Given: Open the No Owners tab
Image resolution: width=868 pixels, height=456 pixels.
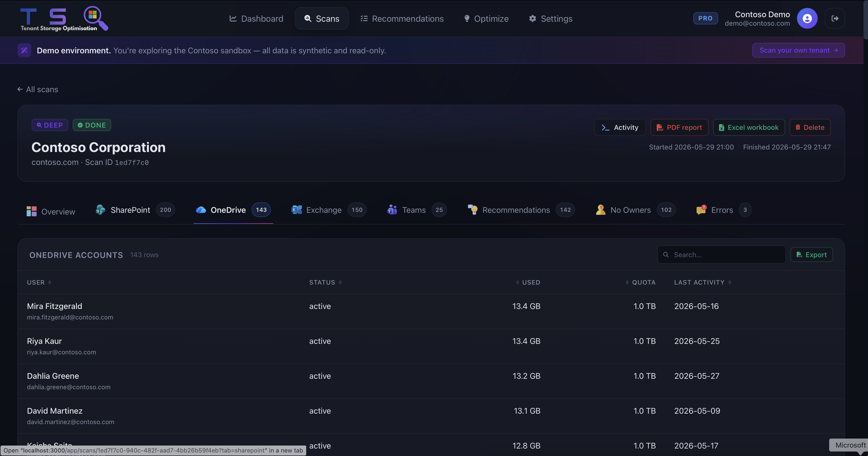Looking at the screenshot, I should click(635, 210).
